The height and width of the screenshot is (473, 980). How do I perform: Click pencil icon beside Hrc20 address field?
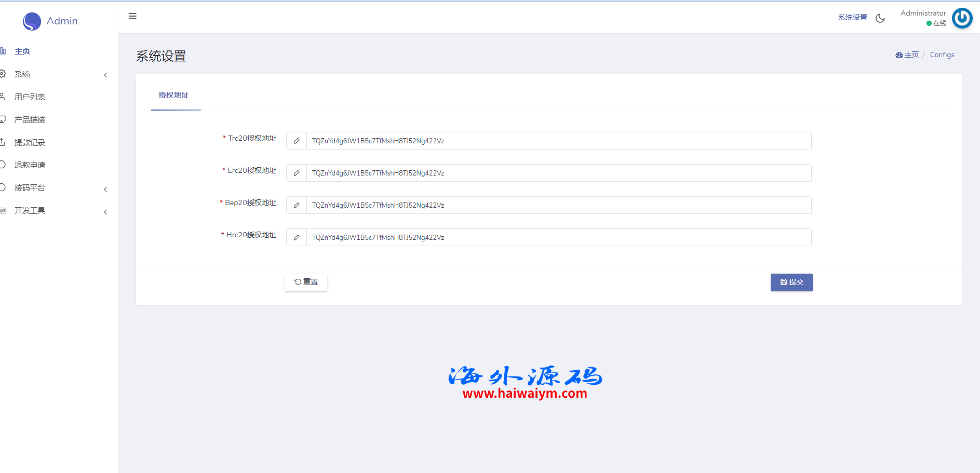tap(297, 237)
